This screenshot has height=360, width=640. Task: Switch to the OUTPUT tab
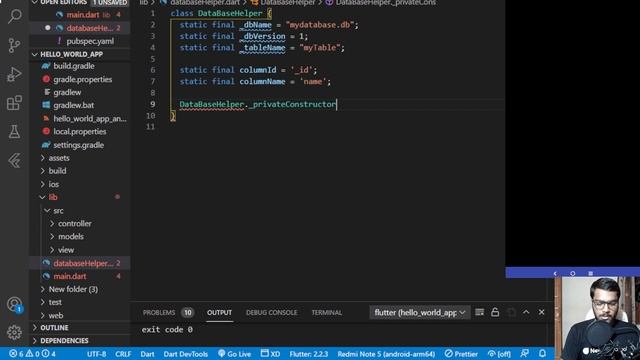click(219, 313)
